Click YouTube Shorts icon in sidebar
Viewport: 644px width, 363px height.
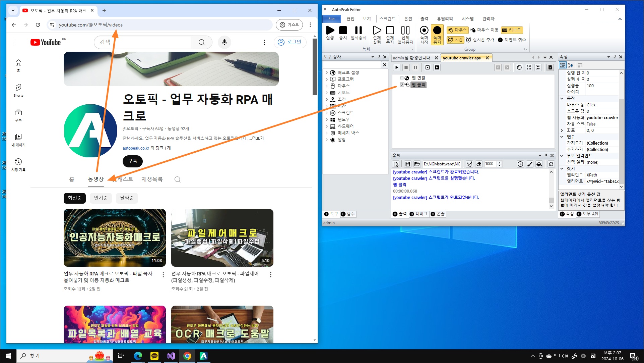[x=18, y=88]
